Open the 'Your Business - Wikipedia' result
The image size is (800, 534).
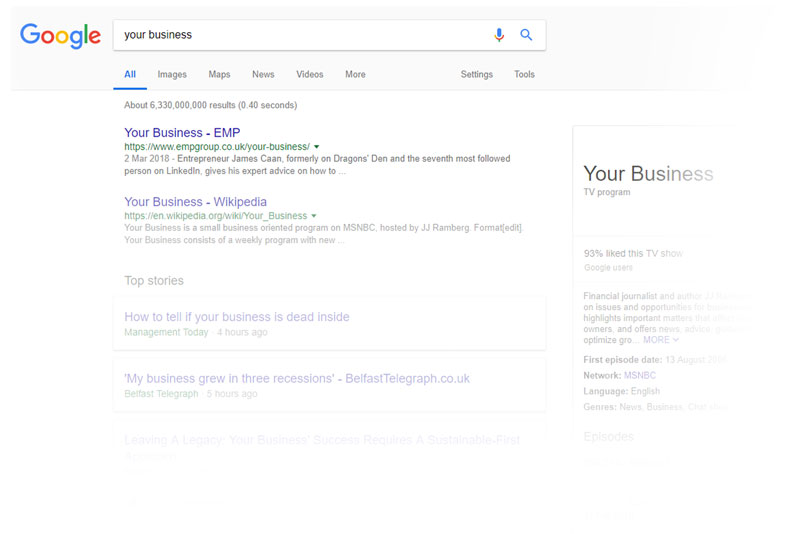195,202
